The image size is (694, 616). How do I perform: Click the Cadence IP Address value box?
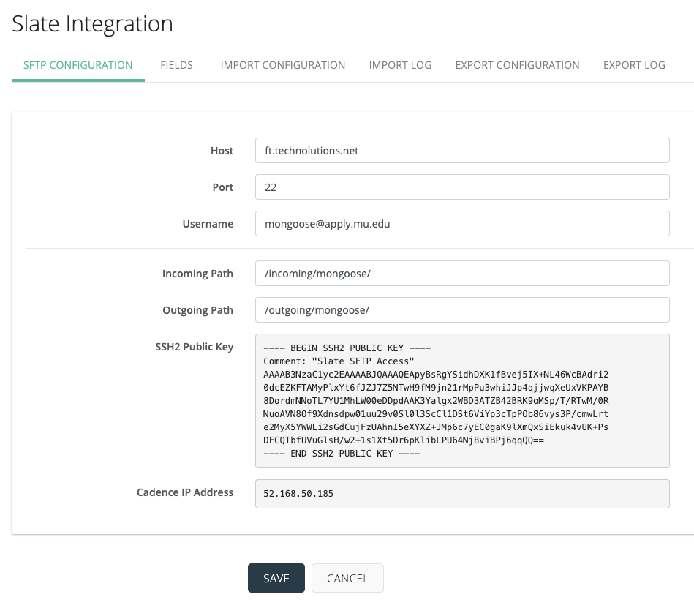(x=462, y=493)
